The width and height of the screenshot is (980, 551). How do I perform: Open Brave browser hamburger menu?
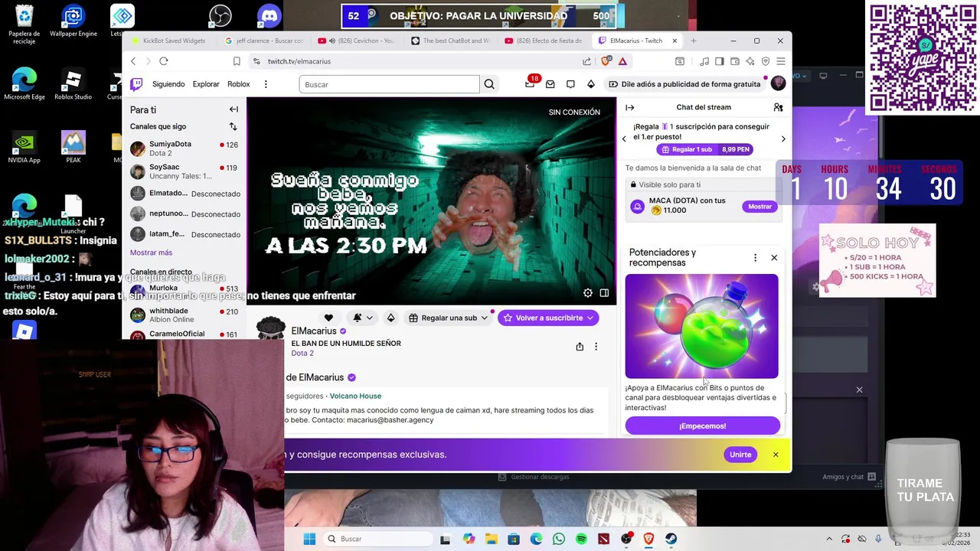[780, 61]
